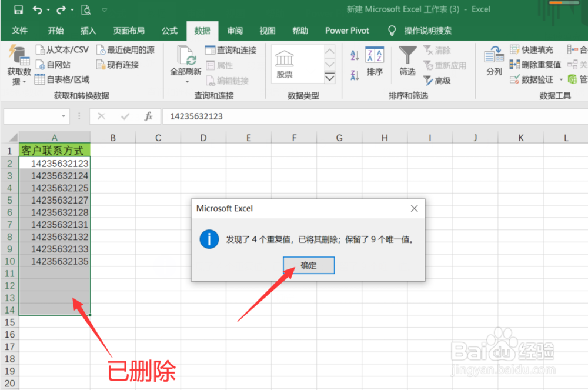The width and height of the screenshot is (588, 390).
Task: Click the Save icon in quick access toolbar
Action: (18, 9)
